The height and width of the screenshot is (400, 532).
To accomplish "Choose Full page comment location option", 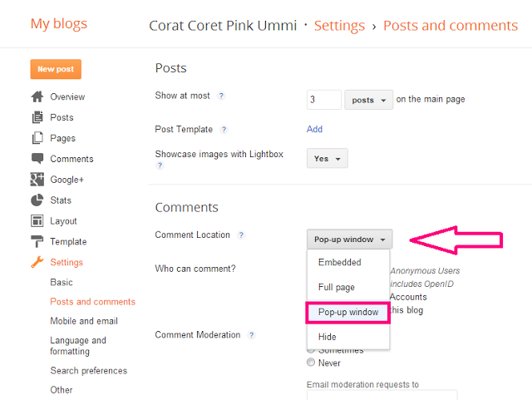I will [x=337, y=287].
